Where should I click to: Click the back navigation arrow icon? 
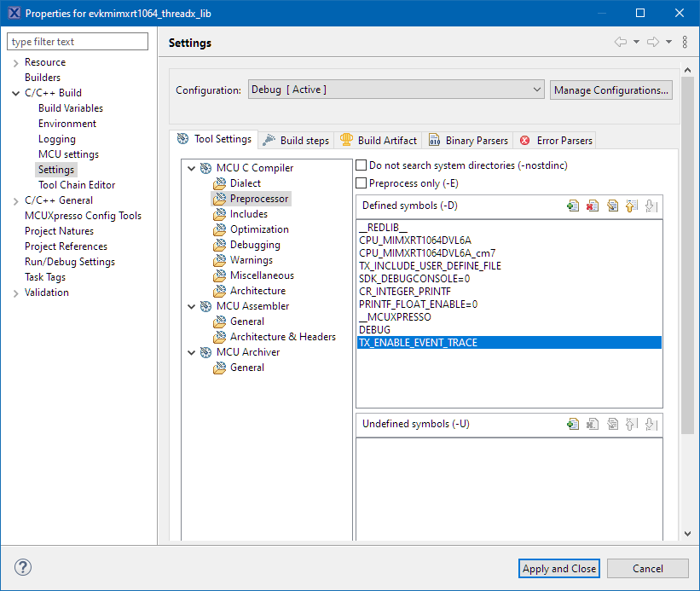coord(621,43)
